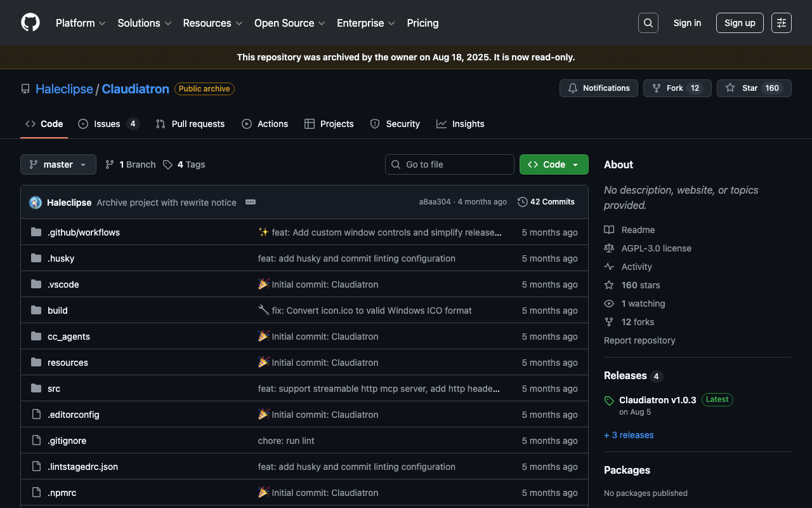Open the master branch dropdown

[x=58, y=164]
